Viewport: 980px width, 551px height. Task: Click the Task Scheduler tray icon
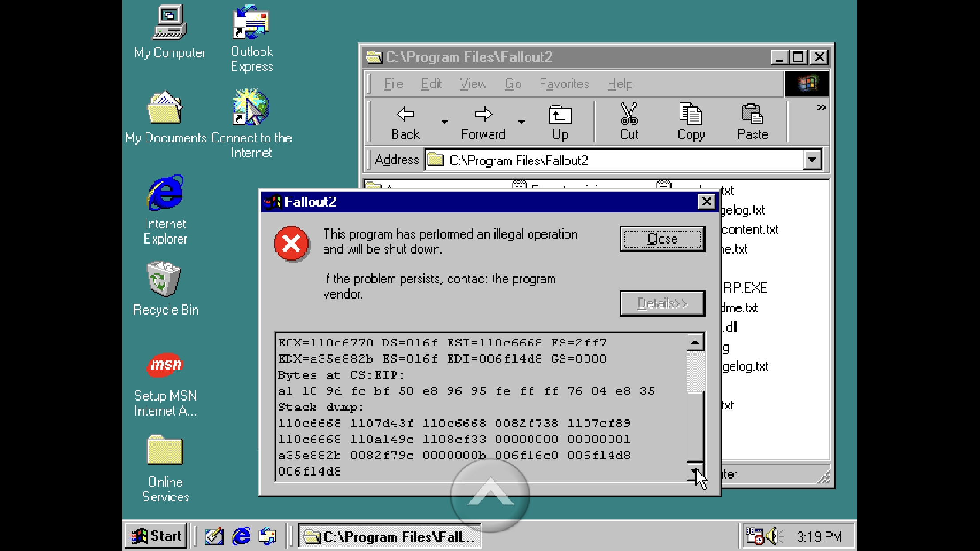click(755, 536)
